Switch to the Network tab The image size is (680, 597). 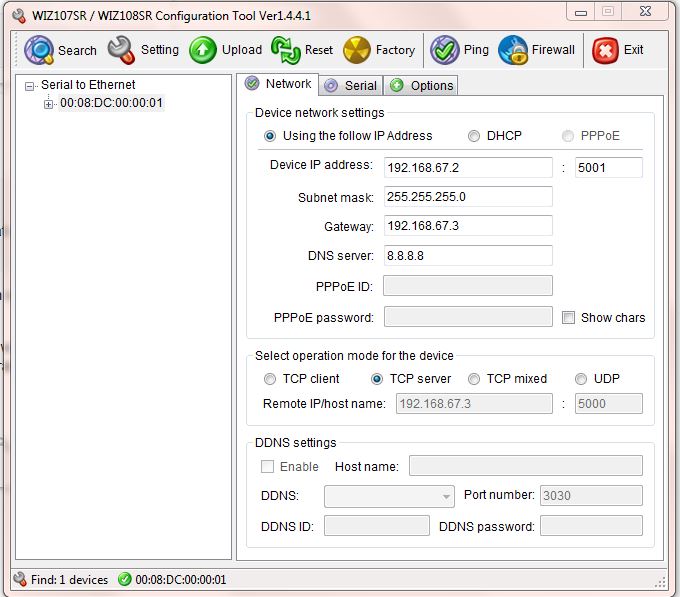tap(278, 84)
